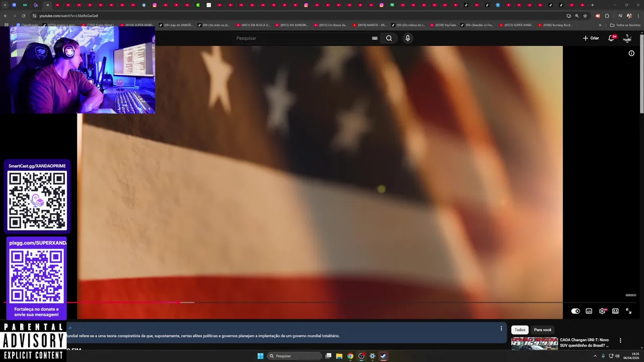This screenshot has width=644, height=362.
Task: Click microphone icon in system tray
Action: click(x=603, y=356)
